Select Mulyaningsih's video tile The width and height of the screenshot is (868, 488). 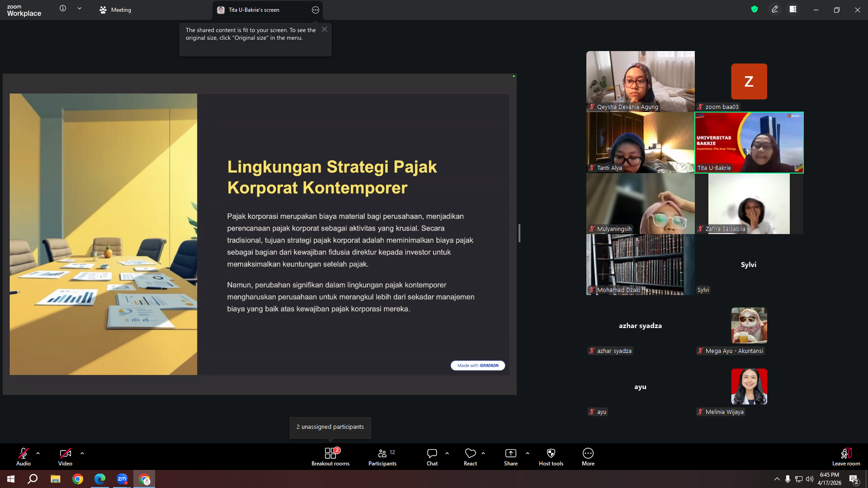pos(641,203)
